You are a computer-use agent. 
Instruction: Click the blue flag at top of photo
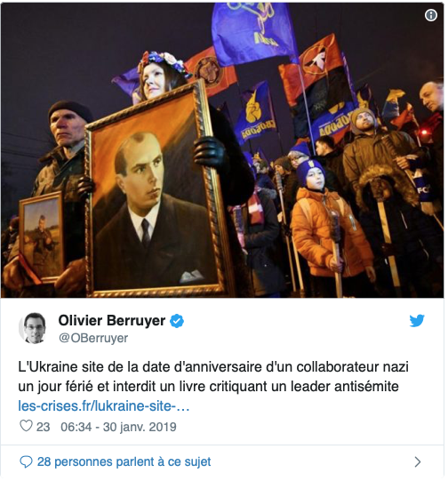(x=252, y=29)
